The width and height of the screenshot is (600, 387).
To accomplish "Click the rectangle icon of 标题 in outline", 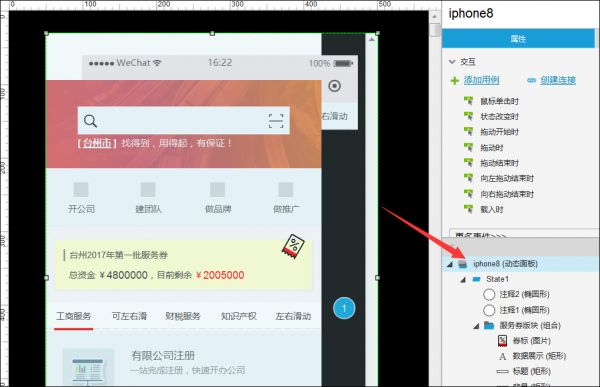I will pyautogui.click(x=502, y=371).
